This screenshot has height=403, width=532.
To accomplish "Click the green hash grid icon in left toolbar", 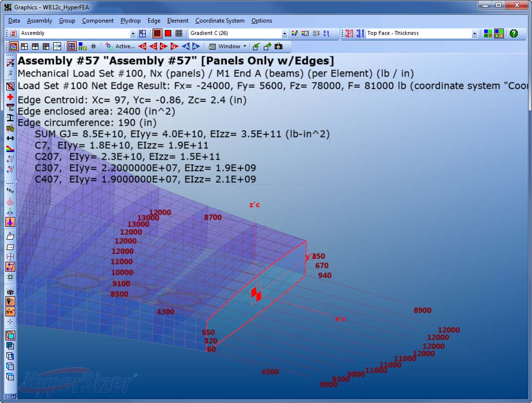I will (x=10, y=277).
